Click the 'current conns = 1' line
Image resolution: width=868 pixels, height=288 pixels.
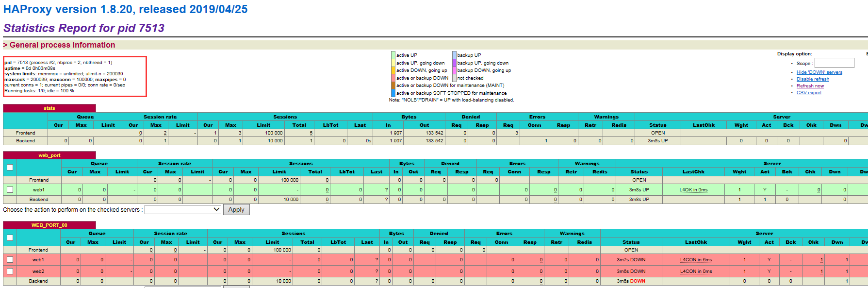pos(65,85)
